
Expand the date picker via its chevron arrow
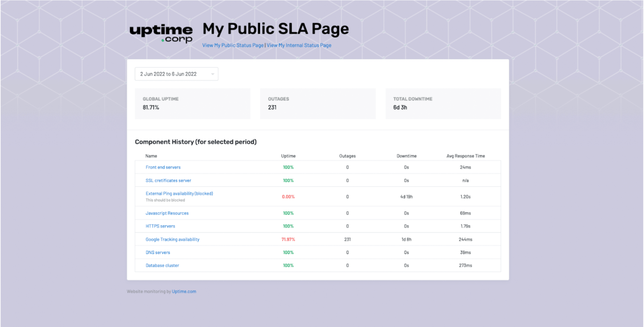pyautogui.click(x=212, y=74)
